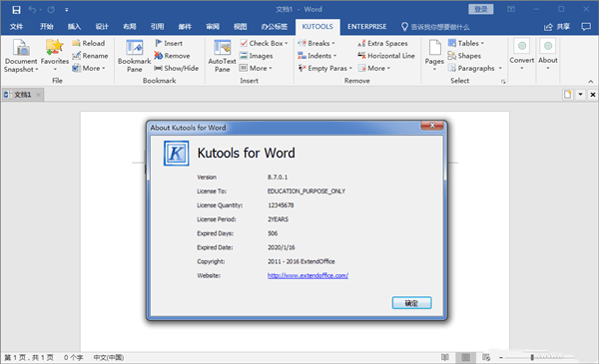Switch to the 插入 ribbon tab

pos(74,27)
